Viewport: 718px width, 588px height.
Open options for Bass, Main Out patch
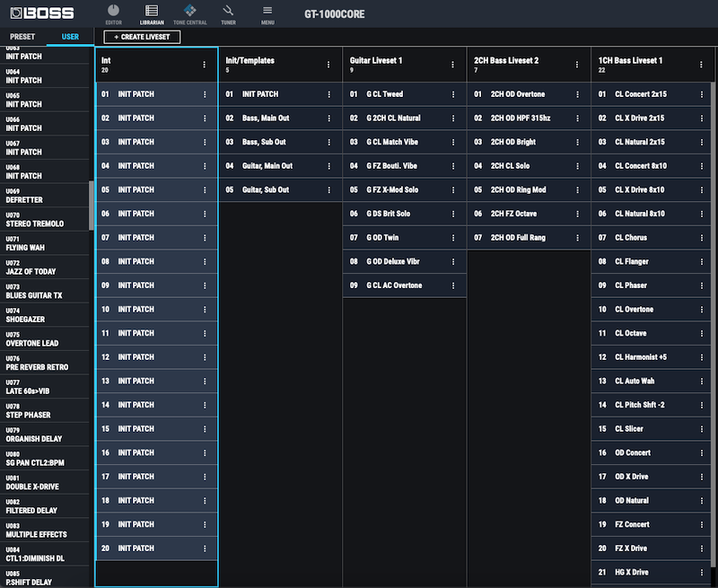coord(328,118)
